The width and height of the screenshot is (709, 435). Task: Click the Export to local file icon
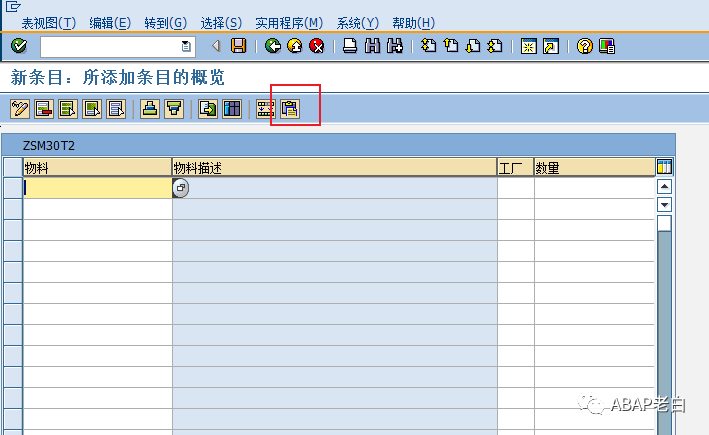[x=208, y=109]
